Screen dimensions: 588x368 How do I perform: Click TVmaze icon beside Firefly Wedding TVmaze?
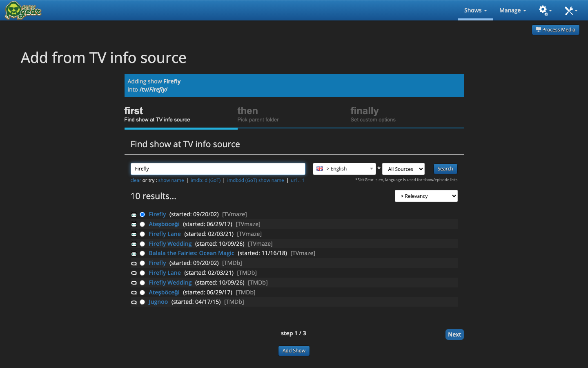point(134,244)
